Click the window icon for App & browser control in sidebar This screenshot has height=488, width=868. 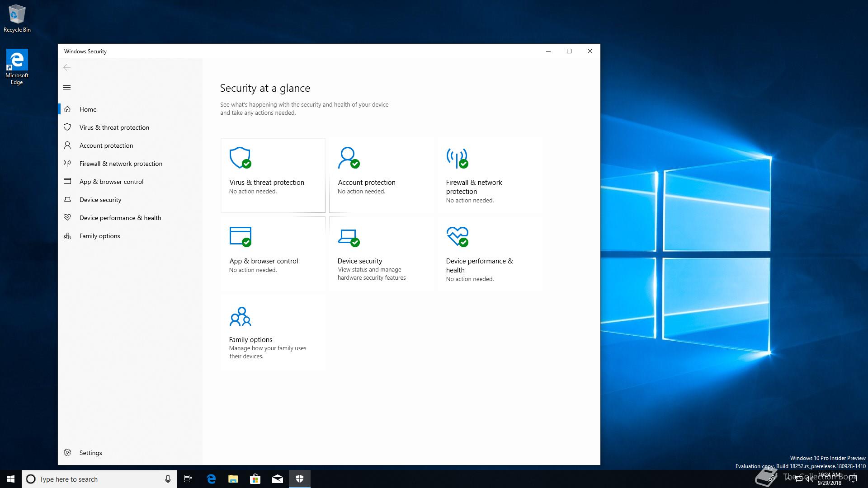click(x=67, y=181)
